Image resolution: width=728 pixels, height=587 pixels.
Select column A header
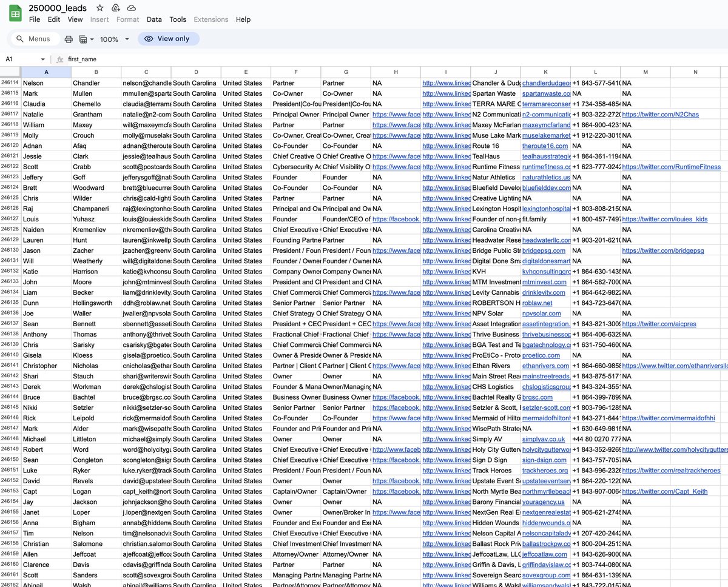(46, 72)
